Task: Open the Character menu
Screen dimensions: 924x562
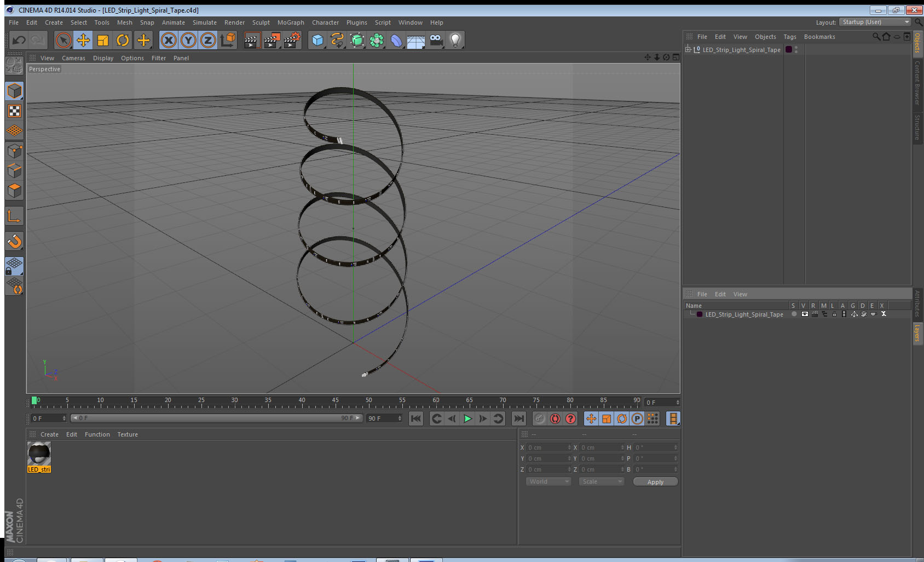Action: point(325,22)
